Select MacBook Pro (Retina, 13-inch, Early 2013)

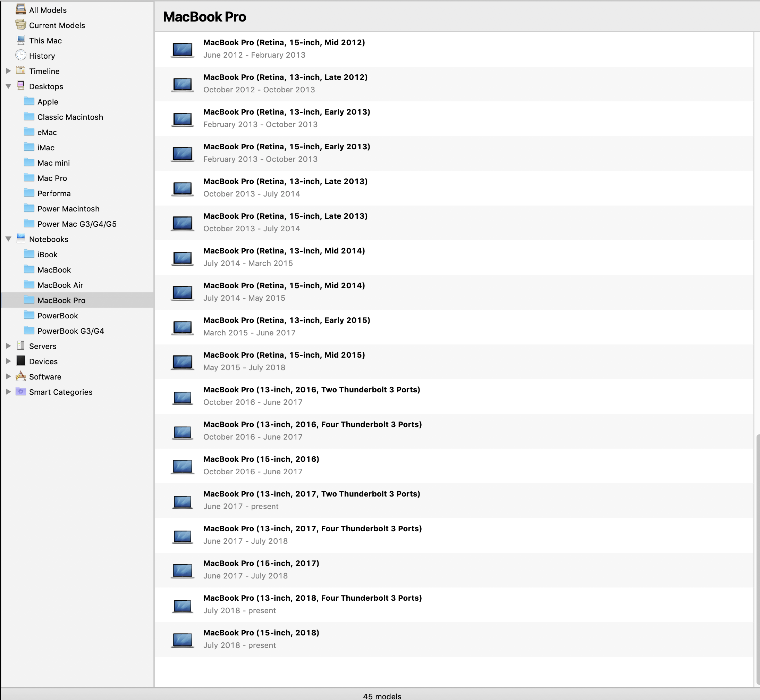tap(454, 118)
